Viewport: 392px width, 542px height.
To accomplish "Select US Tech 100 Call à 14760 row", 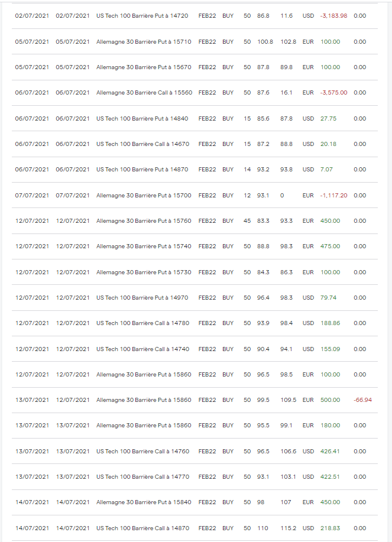I will click(x=195, y=452).
